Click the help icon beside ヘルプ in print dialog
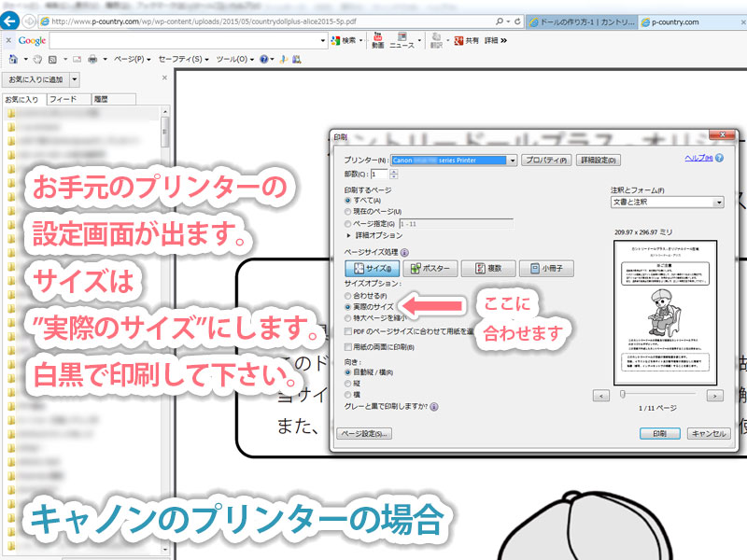 719,158
